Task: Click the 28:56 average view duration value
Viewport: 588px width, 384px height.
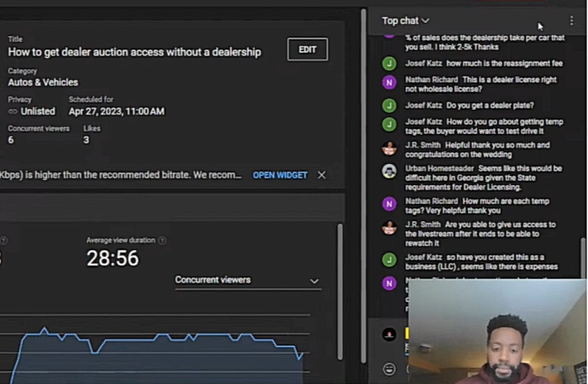Action: click(x=113, y=259)
